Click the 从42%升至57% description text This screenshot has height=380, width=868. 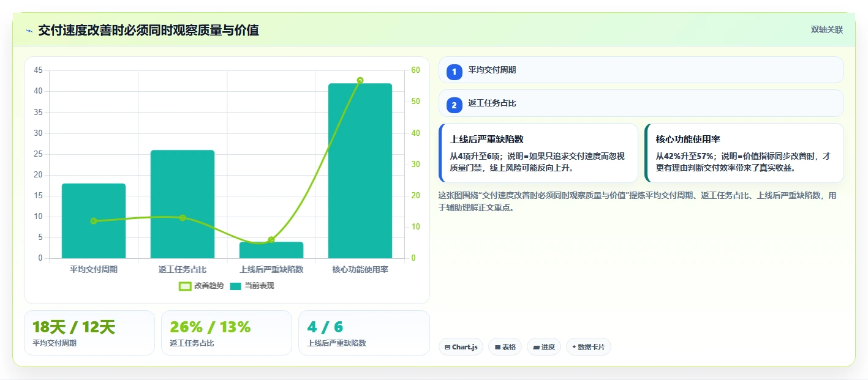[743, 162]
